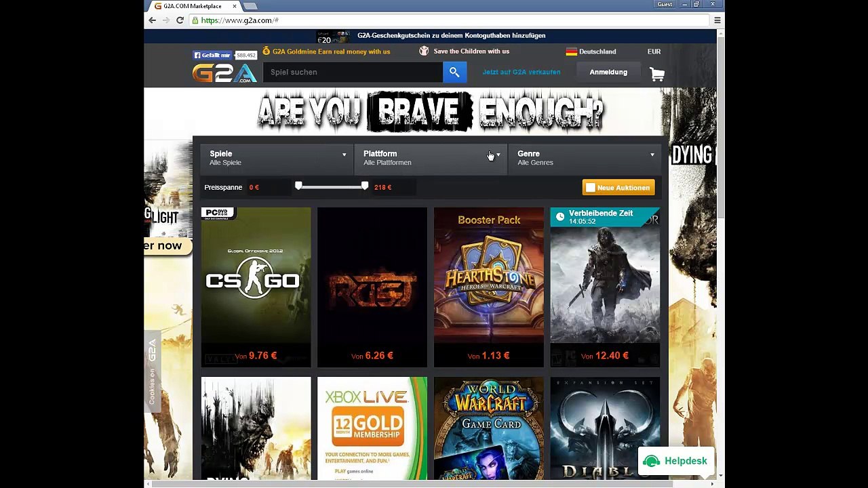Click the blue search magnifier button

coord(454,72)
